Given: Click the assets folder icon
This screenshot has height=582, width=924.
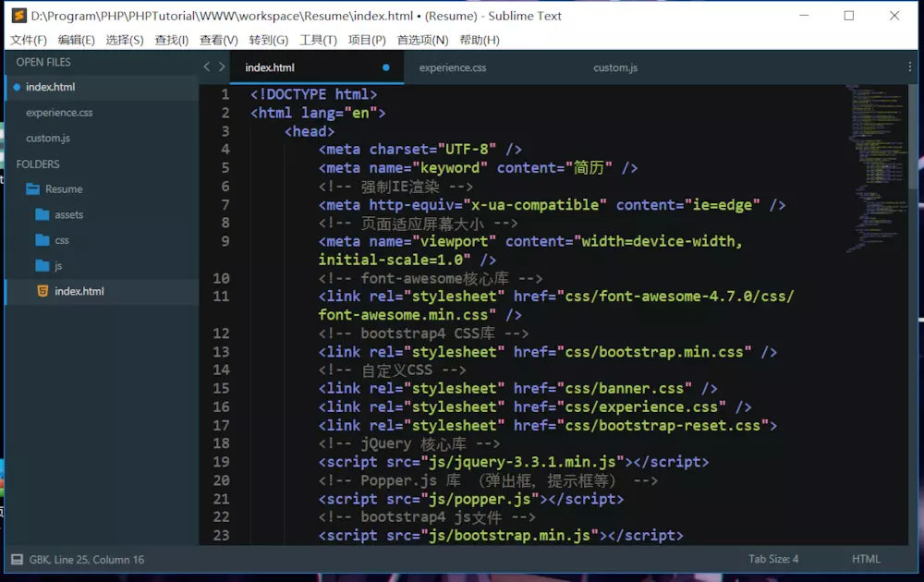Looking at the screenshot, I should (43, 214).
